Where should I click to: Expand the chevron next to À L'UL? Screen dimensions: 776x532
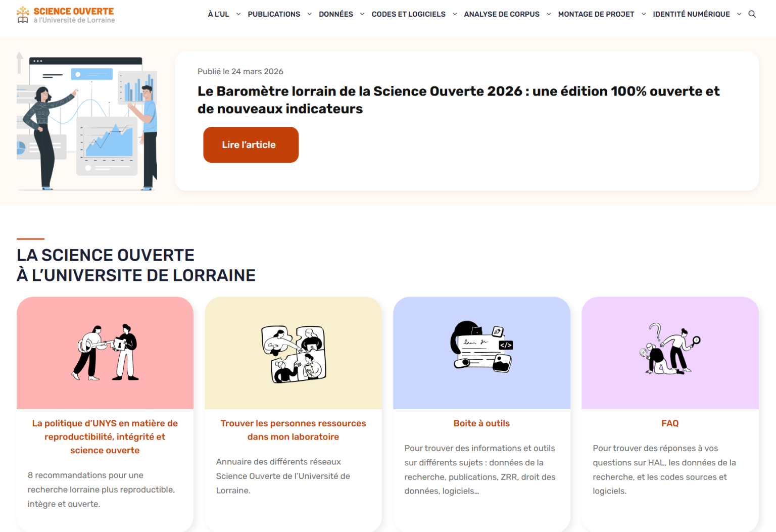pos(238,14)
